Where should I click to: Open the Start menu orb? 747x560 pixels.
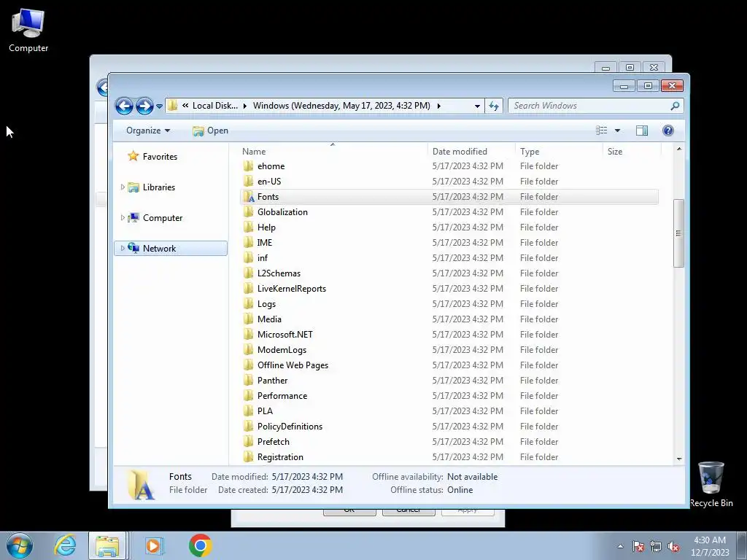(x=20, y=545)
